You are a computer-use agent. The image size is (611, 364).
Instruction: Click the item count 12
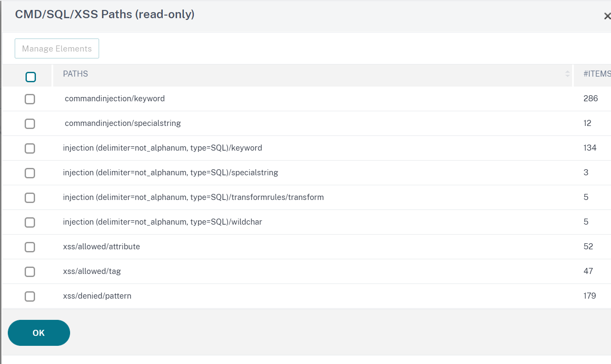click(x=587, y=123)
